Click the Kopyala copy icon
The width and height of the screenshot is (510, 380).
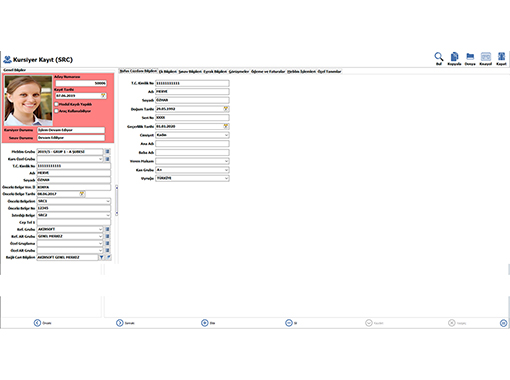pos(454,57)
